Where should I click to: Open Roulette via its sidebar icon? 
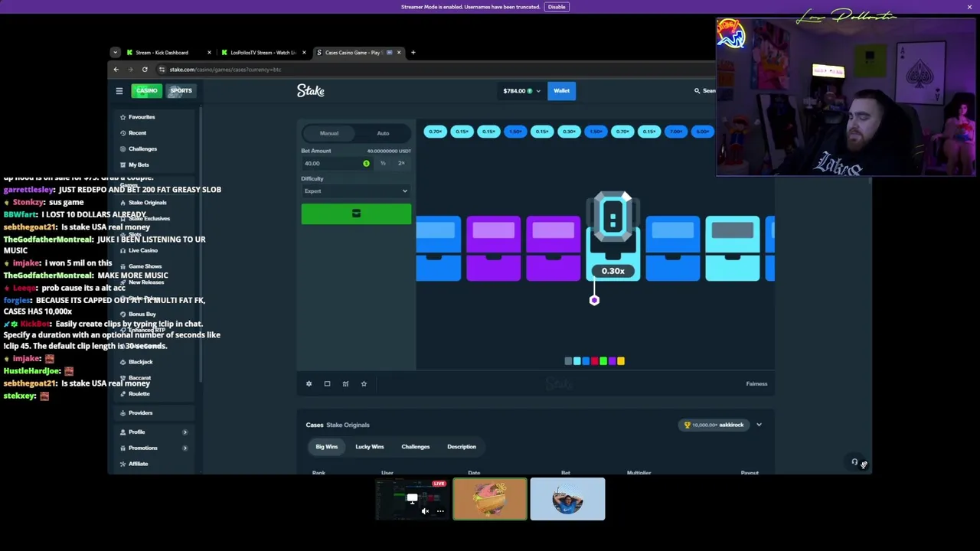click(122, 393)
